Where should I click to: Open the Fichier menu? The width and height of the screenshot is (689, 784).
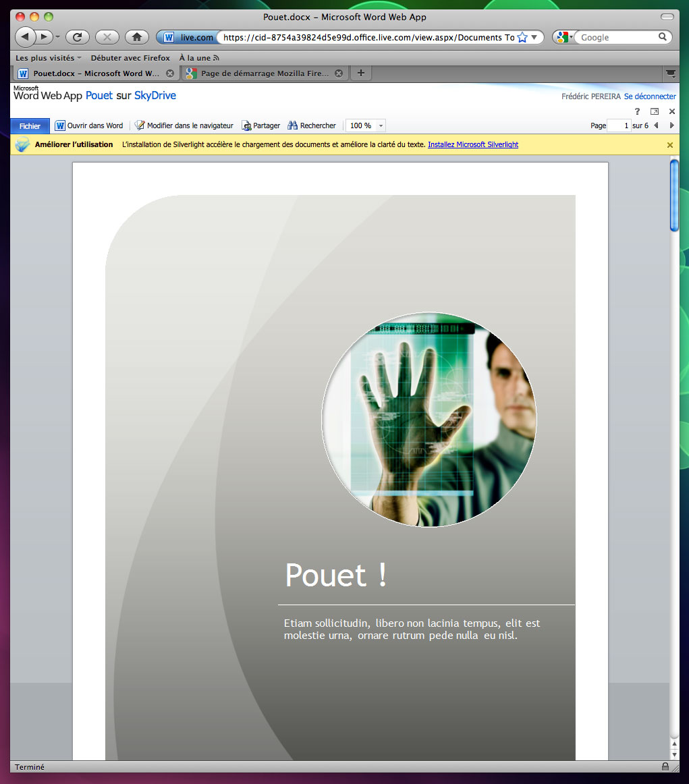(30, 126)
